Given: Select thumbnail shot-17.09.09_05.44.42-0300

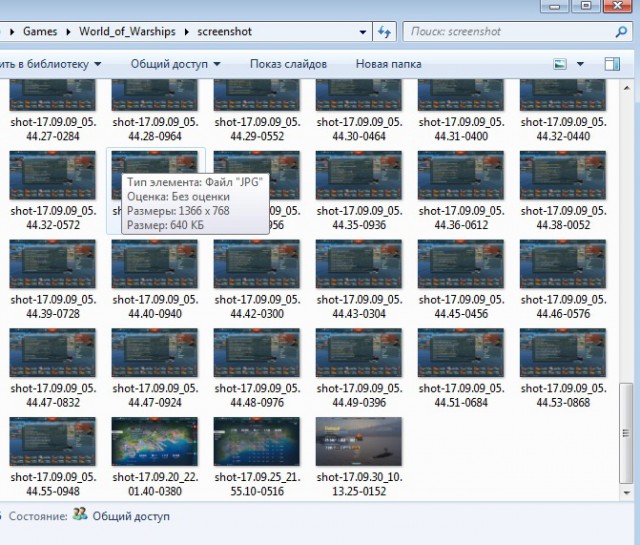Looking at the screenshot, I should coord(257,264).
